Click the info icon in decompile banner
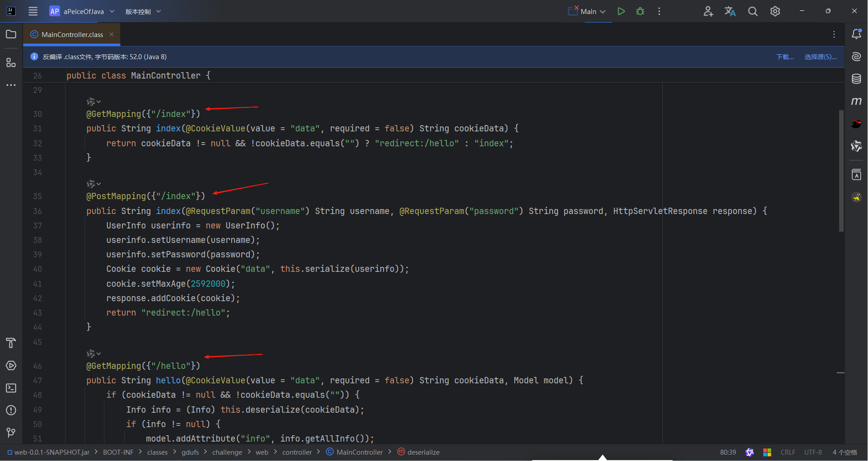Viewport: 868px width, 461px height. coord(34,56)
